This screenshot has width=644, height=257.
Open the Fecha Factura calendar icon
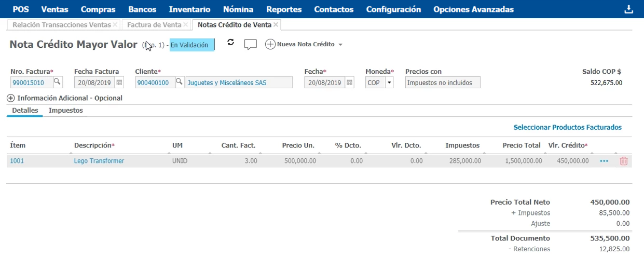click(x=119, y=83)
